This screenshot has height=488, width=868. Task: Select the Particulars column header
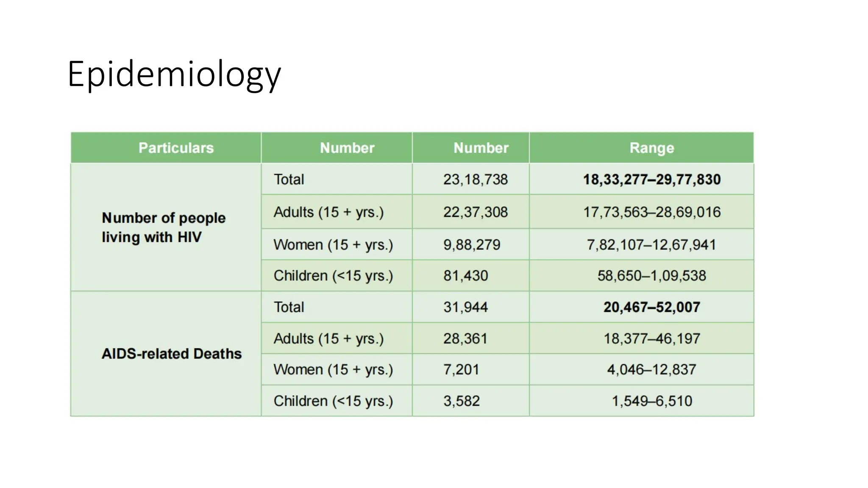pos(176,148)
